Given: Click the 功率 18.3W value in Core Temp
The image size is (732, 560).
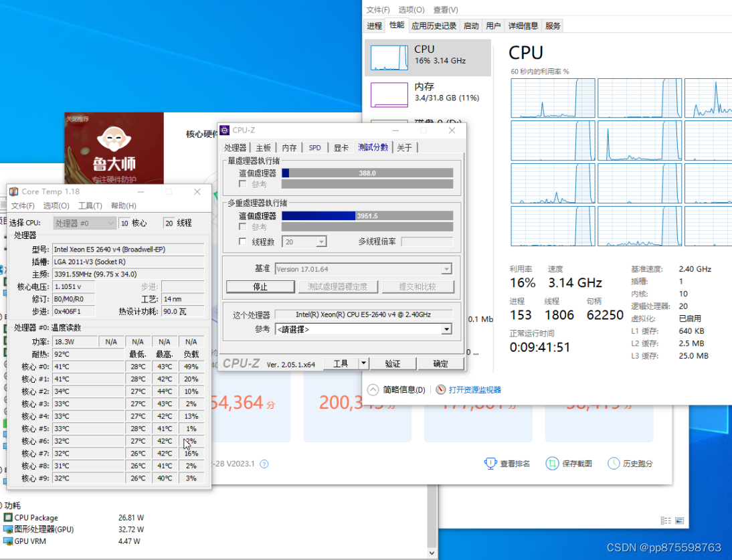Looking at the screenshot, I should 75,342.
